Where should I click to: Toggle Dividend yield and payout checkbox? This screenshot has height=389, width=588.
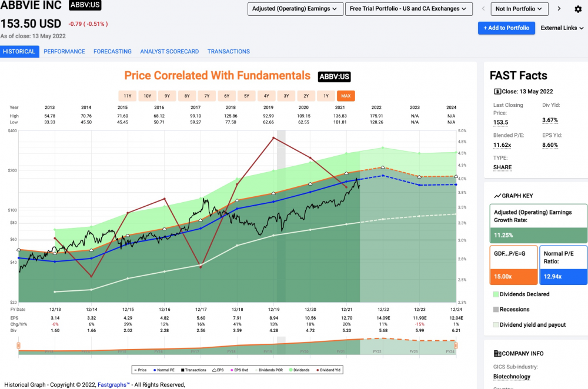click(x=496, y=324)
